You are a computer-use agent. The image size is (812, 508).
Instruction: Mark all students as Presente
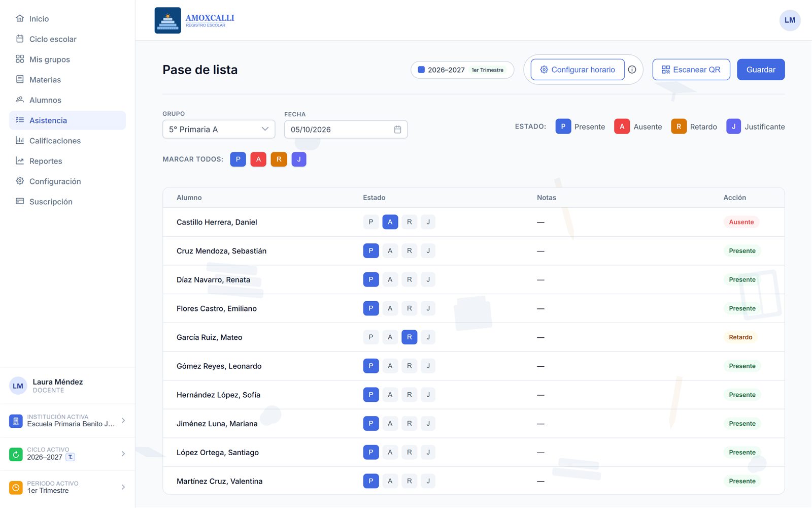tap(238, 160)
